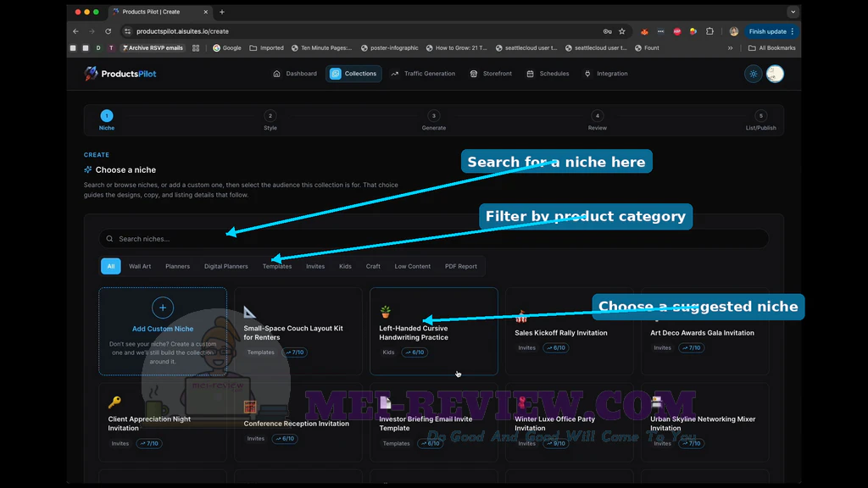Open a new browser tab

pyautogui.click(x=222, y=12)
